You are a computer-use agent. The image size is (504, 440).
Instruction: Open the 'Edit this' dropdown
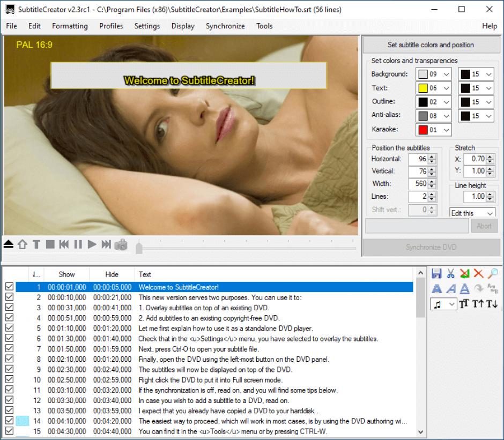(472, 213)
